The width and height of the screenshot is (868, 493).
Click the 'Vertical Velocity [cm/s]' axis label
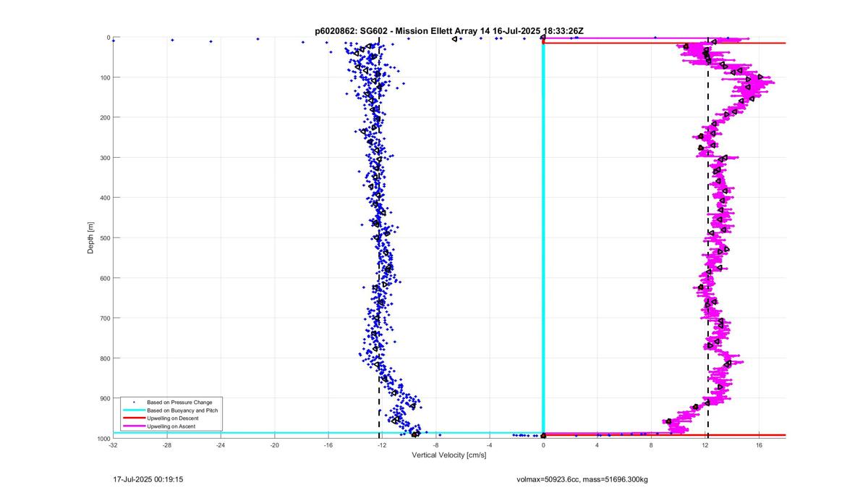449,455
